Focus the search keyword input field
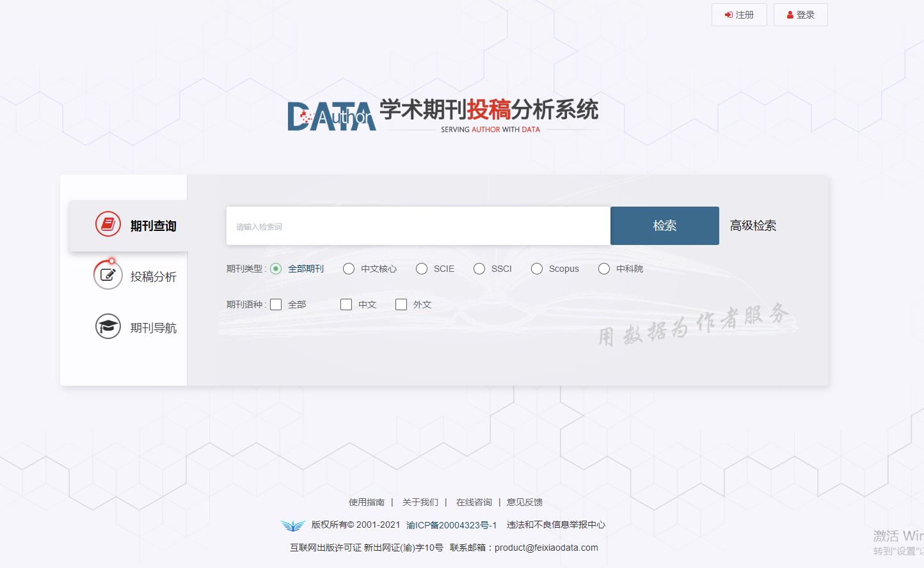 (x=418, y=226)
